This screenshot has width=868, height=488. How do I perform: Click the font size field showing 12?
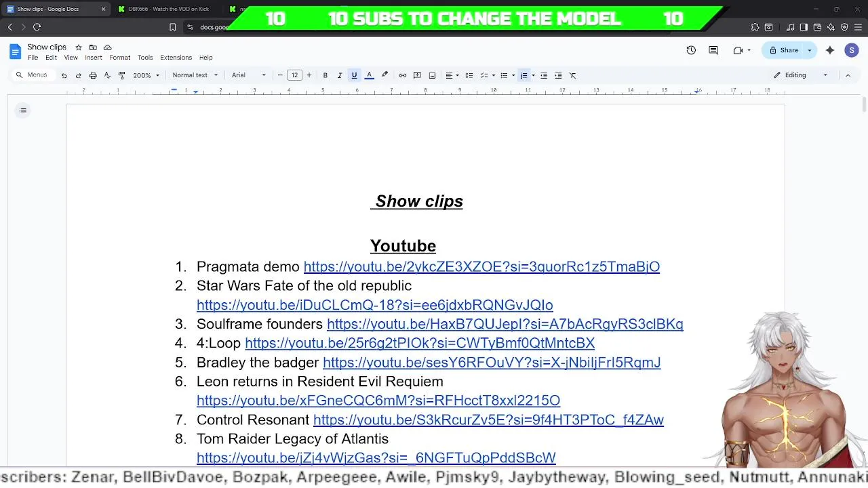point(294,75)
